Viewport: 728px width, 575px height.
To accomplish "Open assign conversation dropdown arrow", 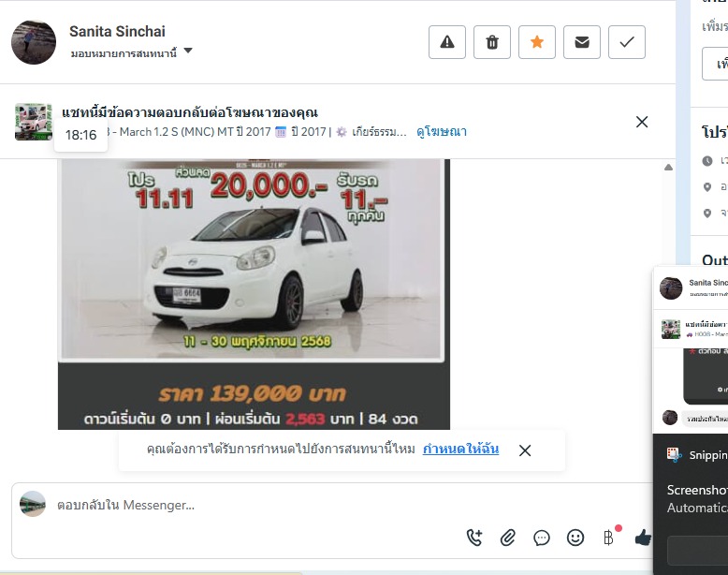I will 188,51.
